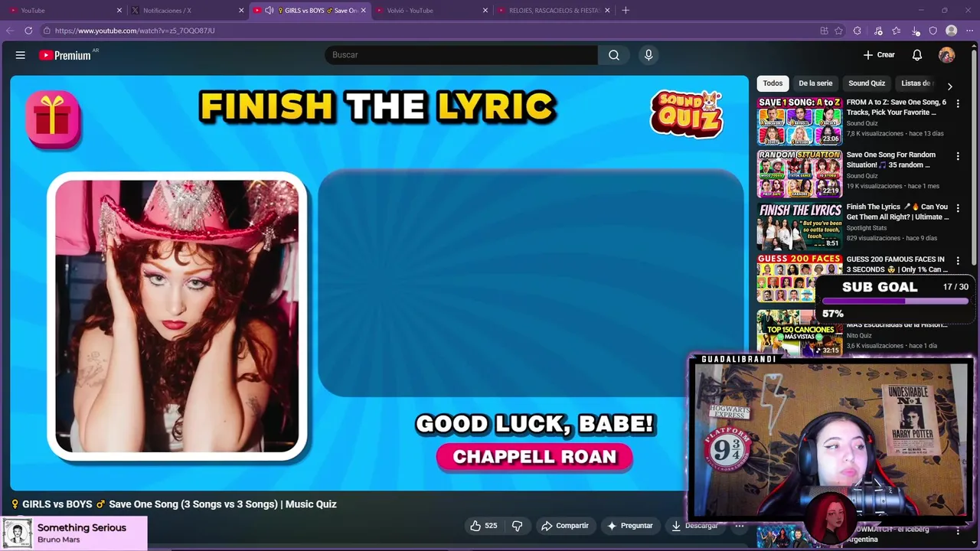Click Descargar to download the video
Screen dimensions: 980x551
click(x=695, y=526)
